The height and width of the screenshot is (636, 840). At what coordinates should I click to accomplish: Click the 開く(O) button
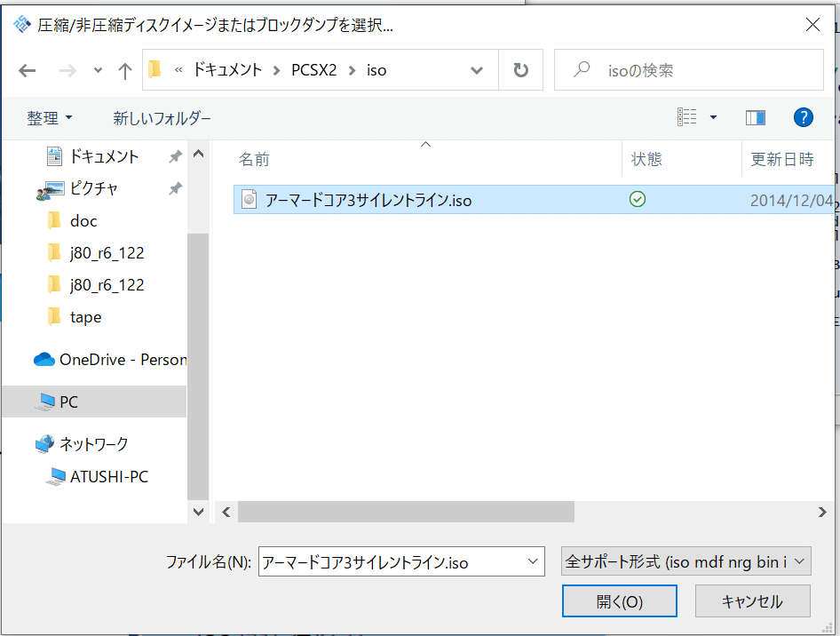point(619,601)
